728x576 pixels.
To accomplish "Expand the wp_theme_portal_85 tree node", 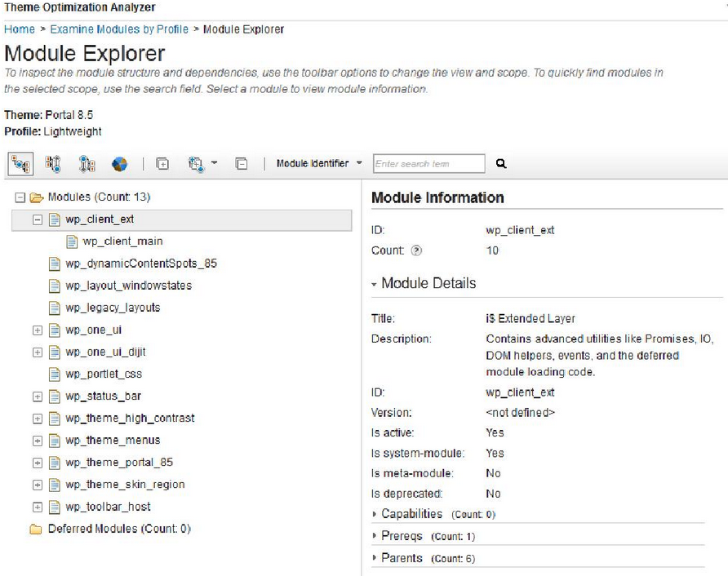I will click(38, 463).
